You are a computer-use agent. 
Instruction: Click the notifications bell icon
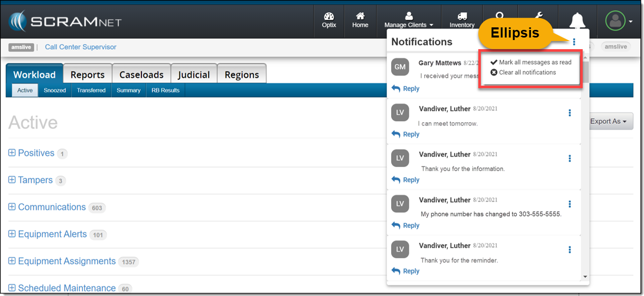point(577,21)
